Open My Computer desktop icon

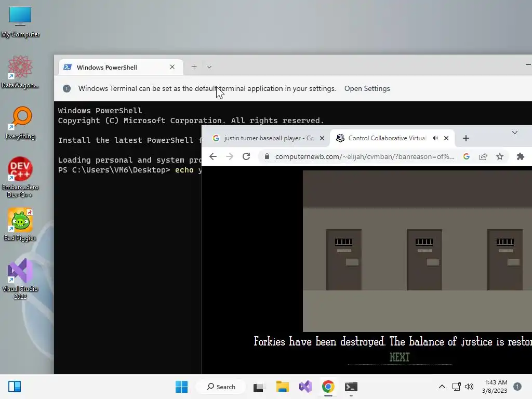coord(20,22)
